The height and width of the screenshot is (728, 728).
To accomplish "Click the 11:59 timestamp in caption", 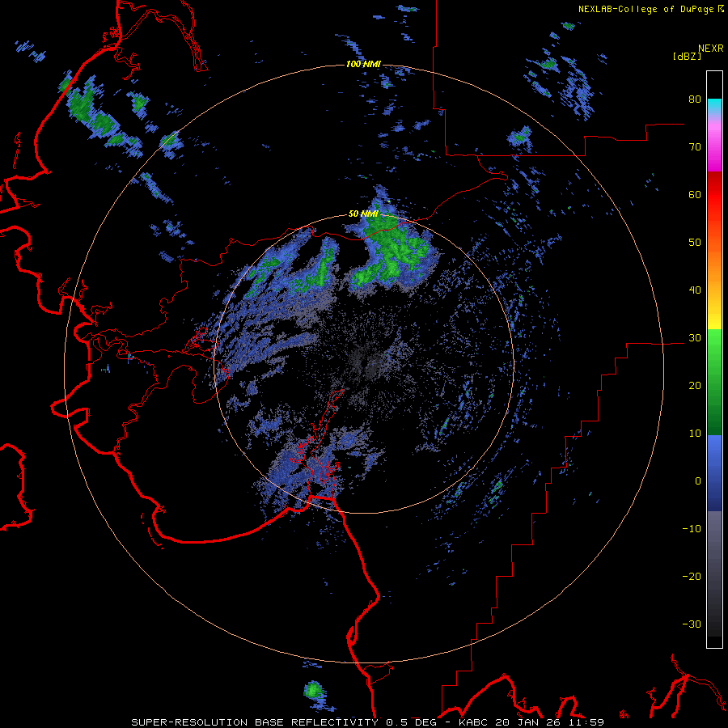I will (x=585, y=722).
